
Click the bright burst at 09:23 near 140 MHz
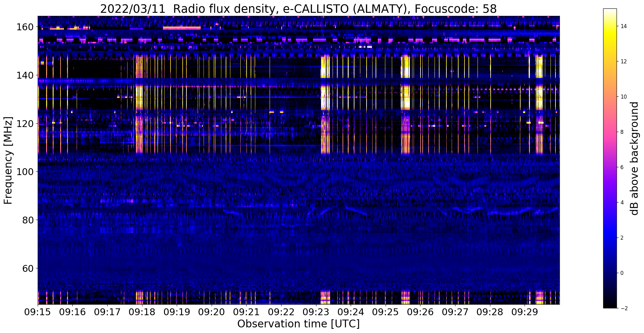tap(325, 66)
